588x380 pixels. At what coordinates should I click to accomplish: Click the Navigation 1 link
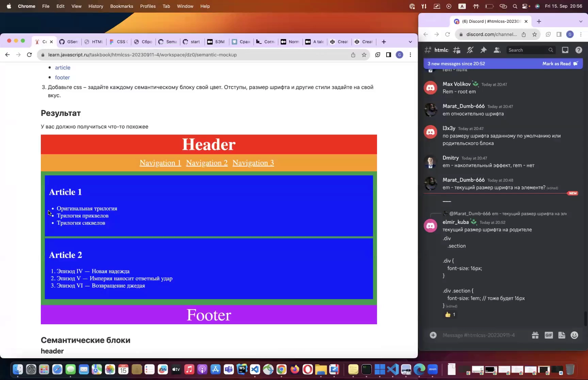160,163
